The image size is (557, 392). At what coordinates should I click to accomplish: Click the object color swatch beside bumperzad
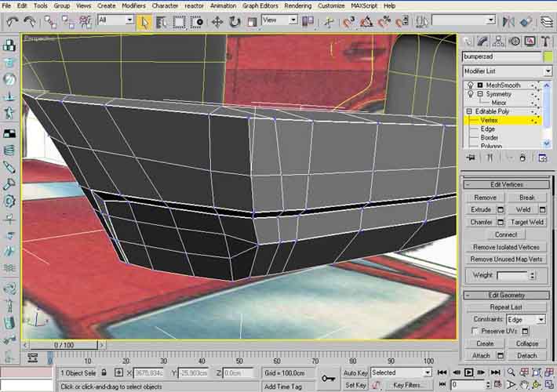click(x=547, y=56)
